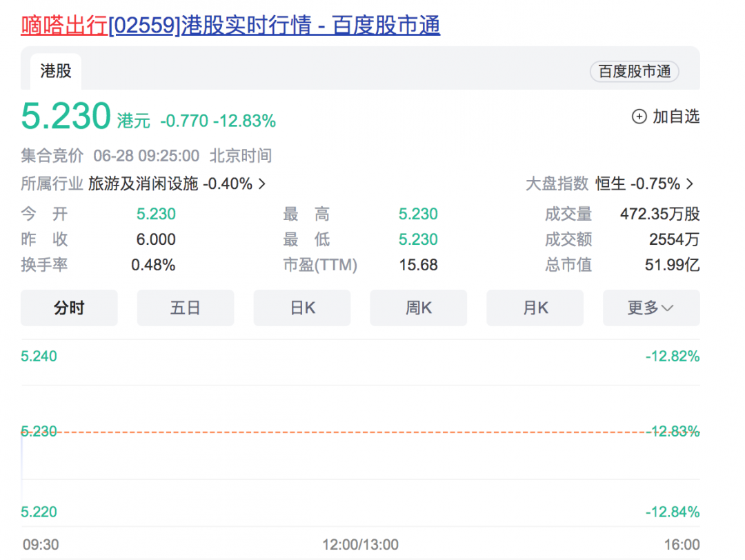Select the 月K monthly chart
745x560 pixels.
(x=535, y=308)
